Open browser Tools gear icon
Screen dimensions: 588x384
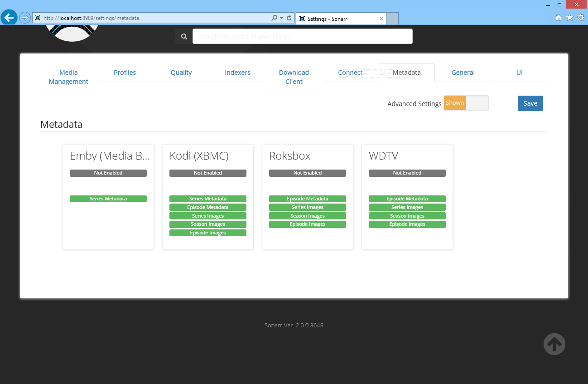coord(580,18)
